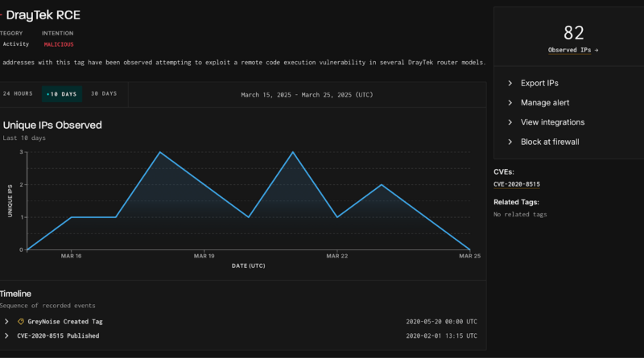This screenshot has width=644, height=358.
Task: Click the chevron beside Block at firewall
Action: 510,142
